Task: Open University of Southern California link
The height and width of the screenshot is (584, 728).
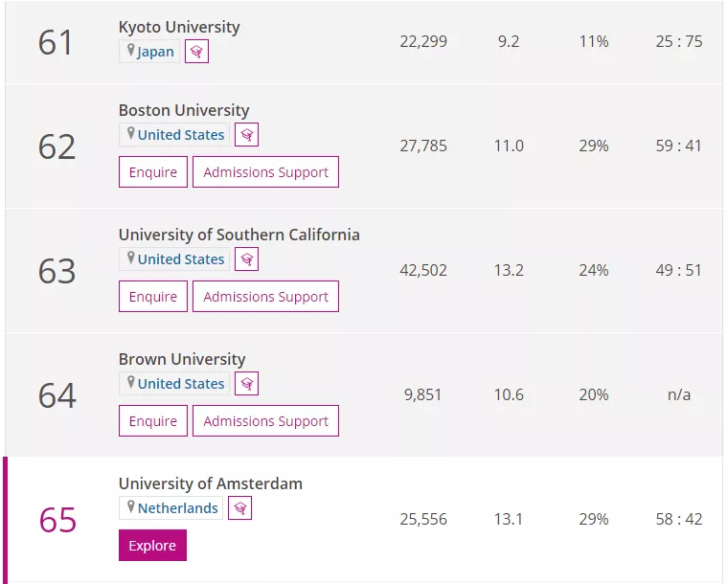Action: [x=239, y=235]
